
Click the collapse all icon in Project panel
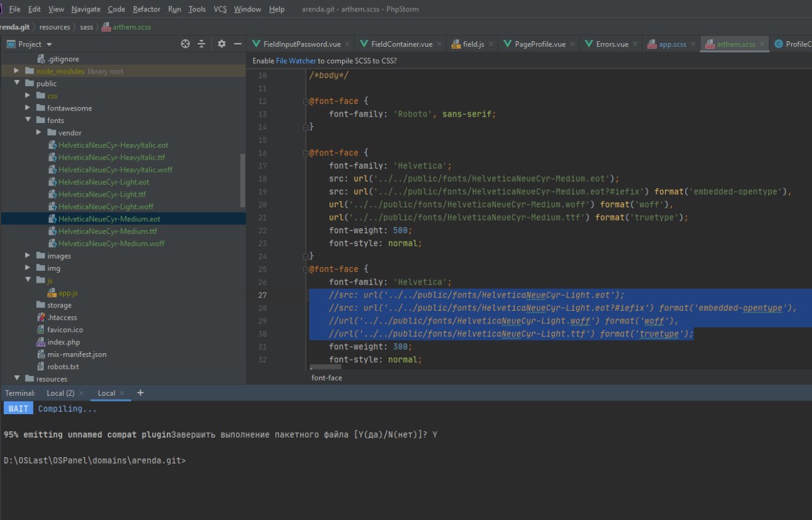click(x=202, y=44)
